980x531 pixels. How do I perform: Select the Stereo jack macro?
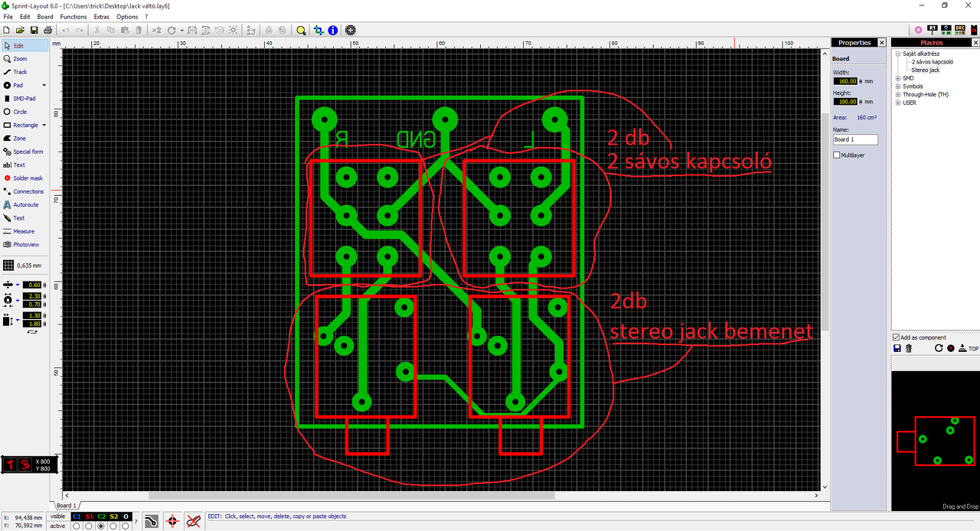pos(925,70)
